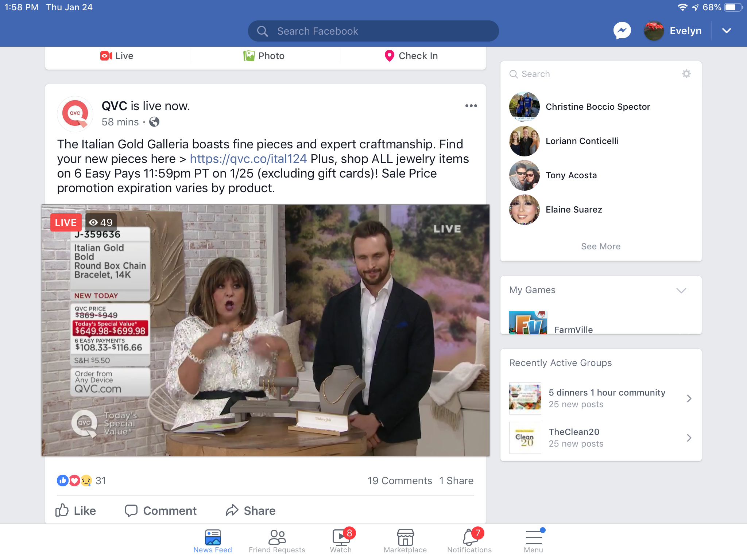Screen dimensions: 747x560
Task: Play the QVC live video
Action: [266, 330]
